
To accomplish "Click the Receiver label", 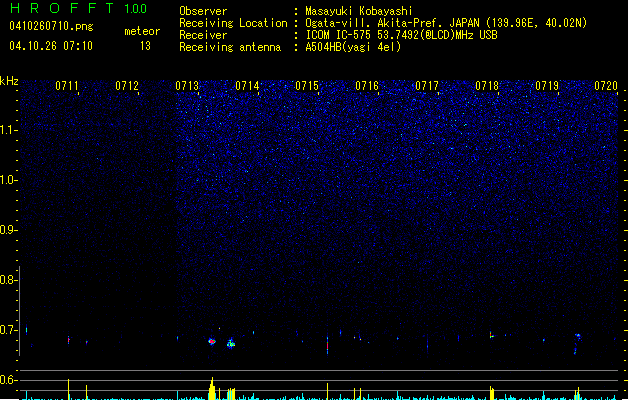I will [x=203, y=35].
